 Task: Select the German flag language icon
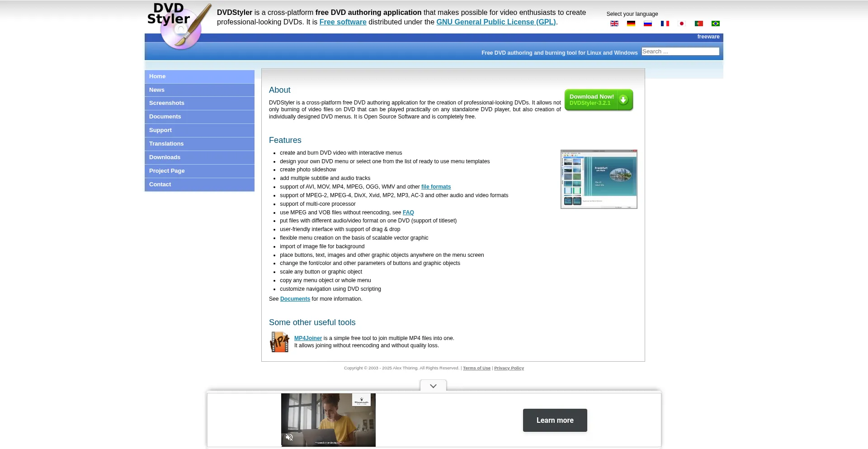coord(631,24)
